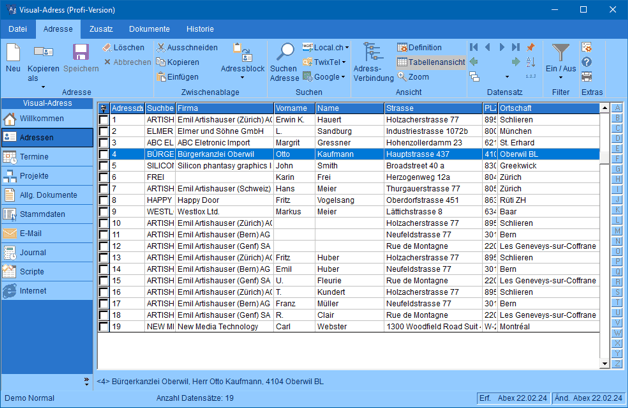628x408 pixels.
Task: Open E-Mail in the sidebar
Action: click(47, 233)
